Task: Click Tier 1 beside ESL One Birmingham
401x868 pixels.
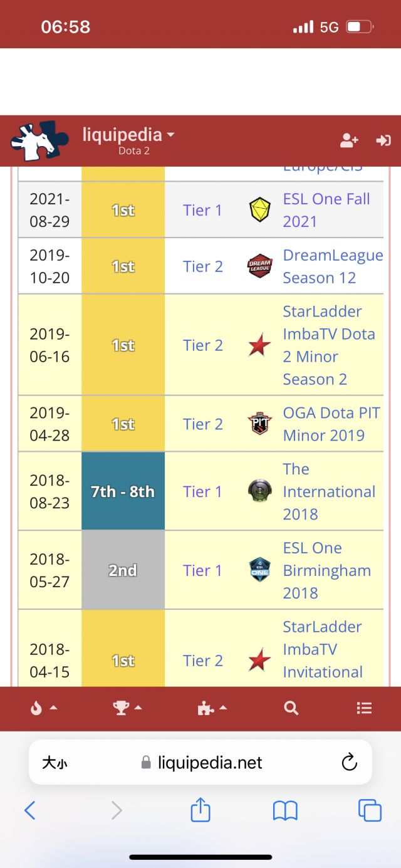Action: 202,570
